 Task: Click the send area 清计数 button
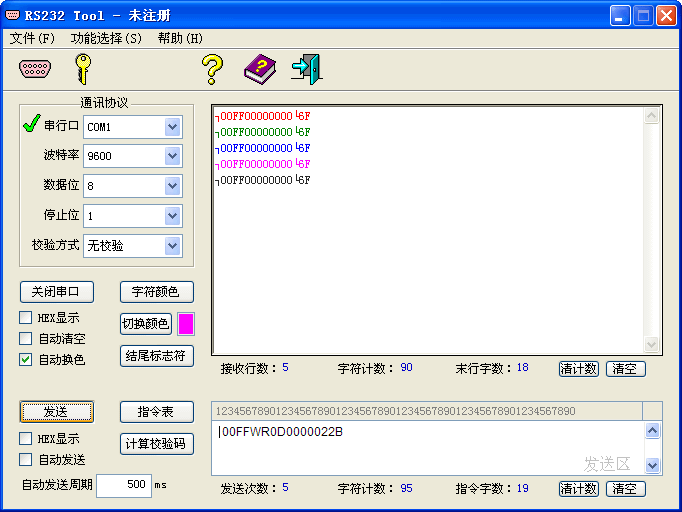pos(578,489)
